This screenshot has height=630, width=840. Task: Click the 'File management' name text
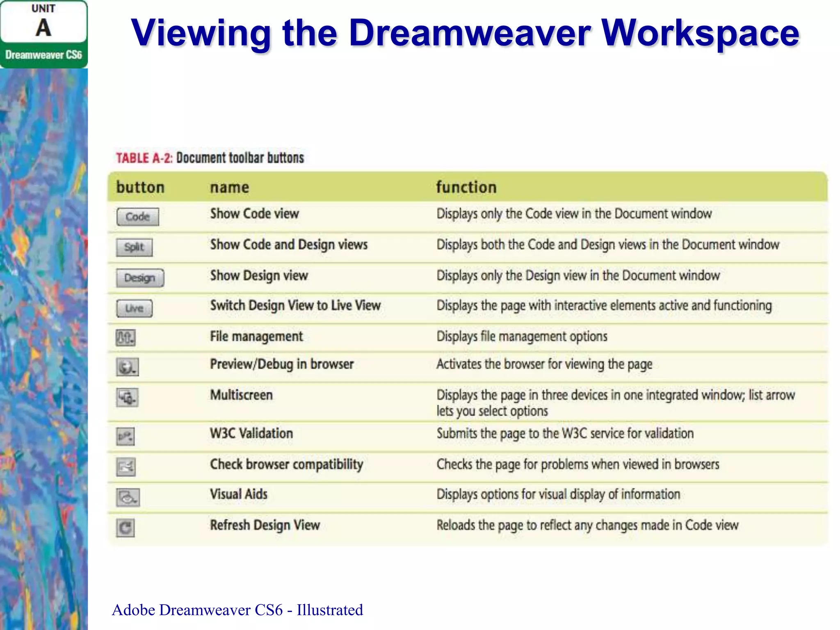(257, 337)
